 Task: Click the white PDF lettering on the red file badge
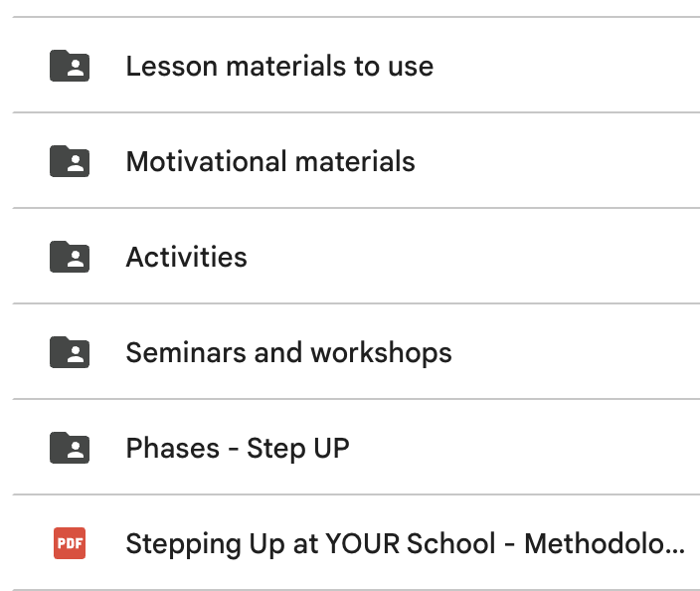click(70, 543)
